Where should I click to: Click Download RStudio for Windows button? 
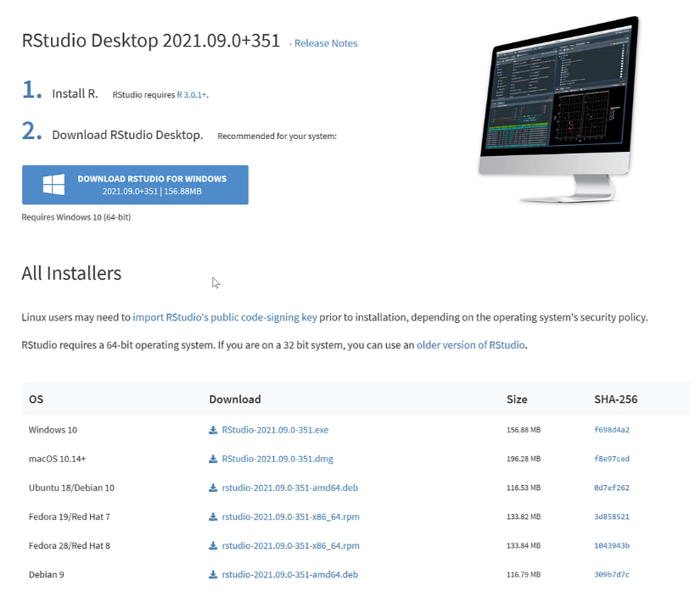point(135,185)
